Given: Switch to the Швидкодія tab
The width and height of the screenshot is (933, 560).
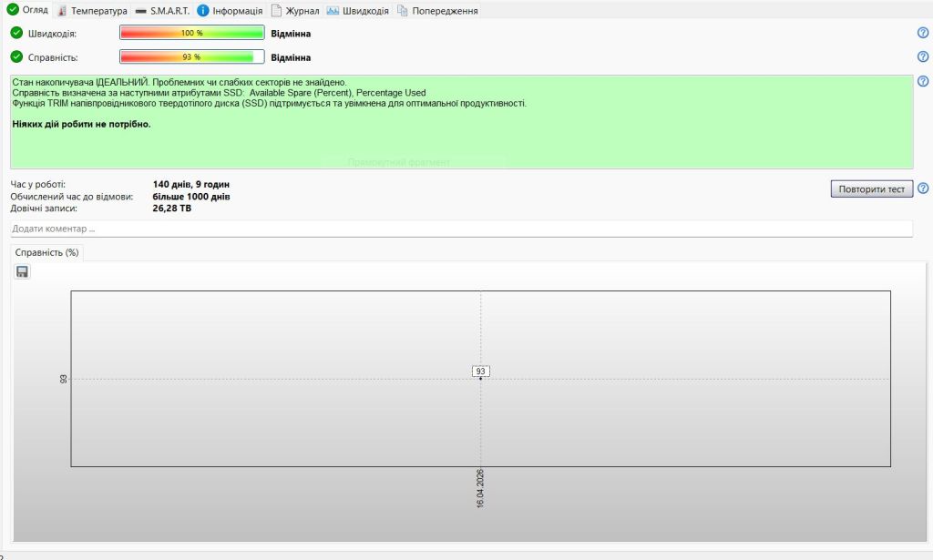Looking at the screenshot, I should point(357,11).
